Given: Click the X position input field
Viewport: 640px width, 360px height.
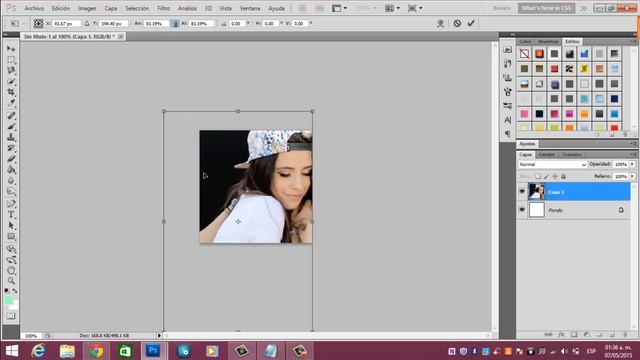Looking at the screenshot, I should point(67,24).
